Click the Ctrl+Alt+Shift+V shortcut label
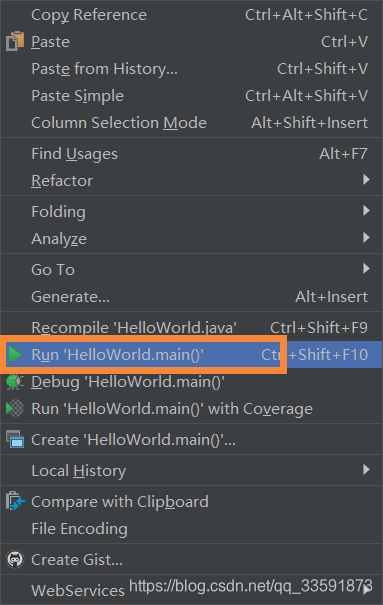This screenshot has height=605, width=383. coord(307,96)
